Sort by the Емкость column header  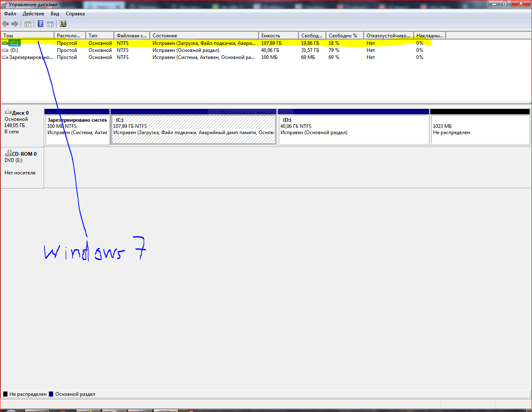(x=278, y=36)
